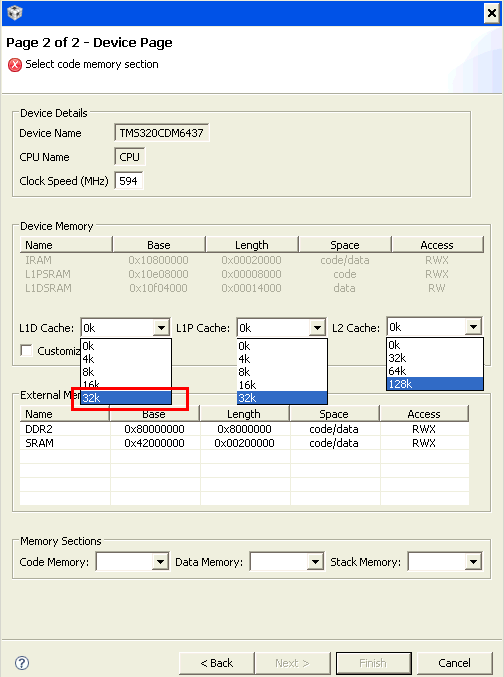This screenshot has height=677, width=504.
Task: Click the Device Name field TMS320CDM6437
Action: (162, 133)
